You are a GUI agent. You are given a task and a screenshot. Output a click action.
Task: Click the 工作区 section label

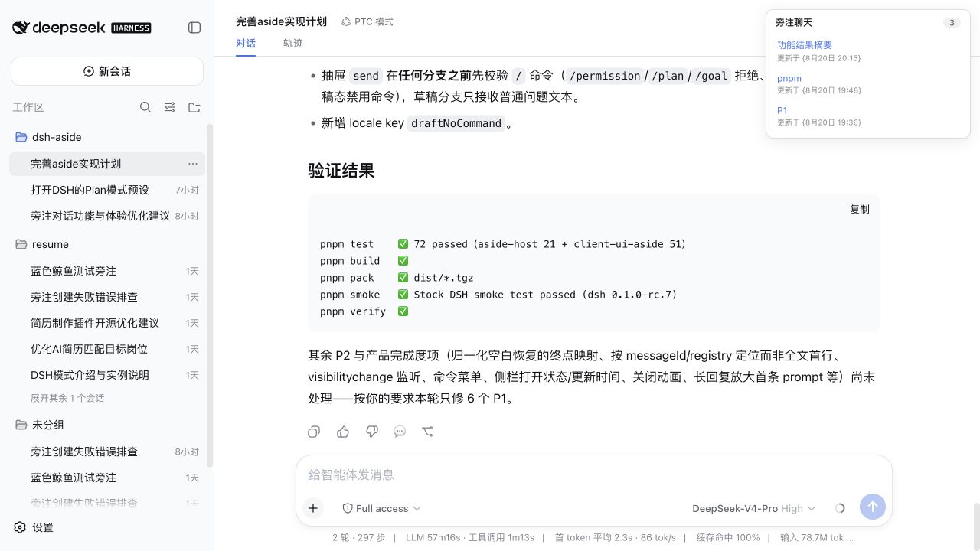point(28,107)
